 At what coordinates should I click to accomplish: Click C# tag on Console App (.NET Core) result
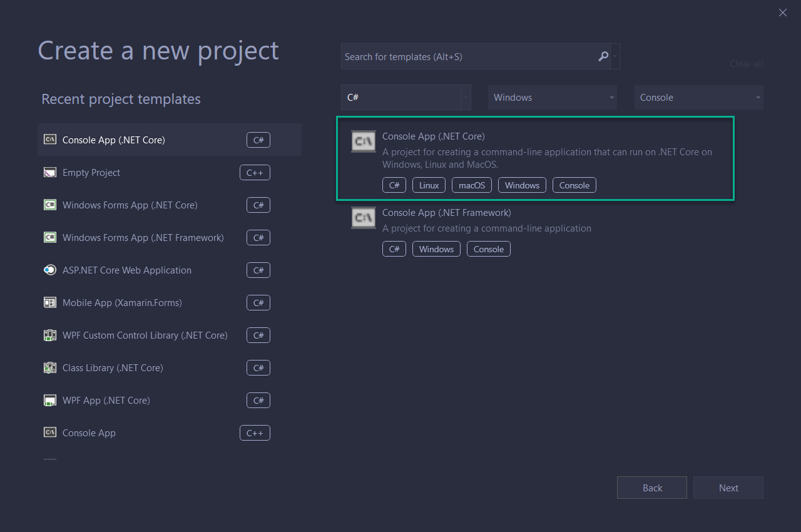tap(394, 185)
